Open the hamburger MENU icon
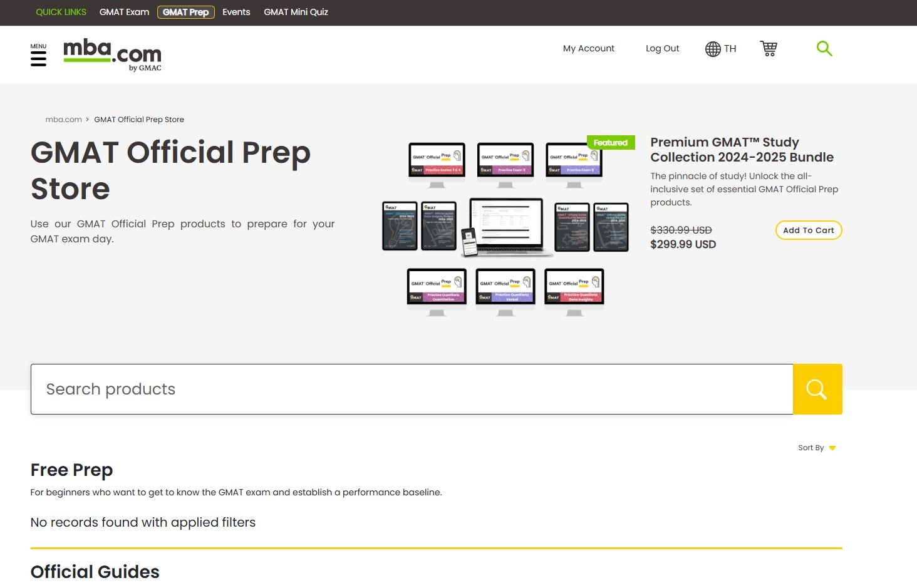 pos(38,58)
